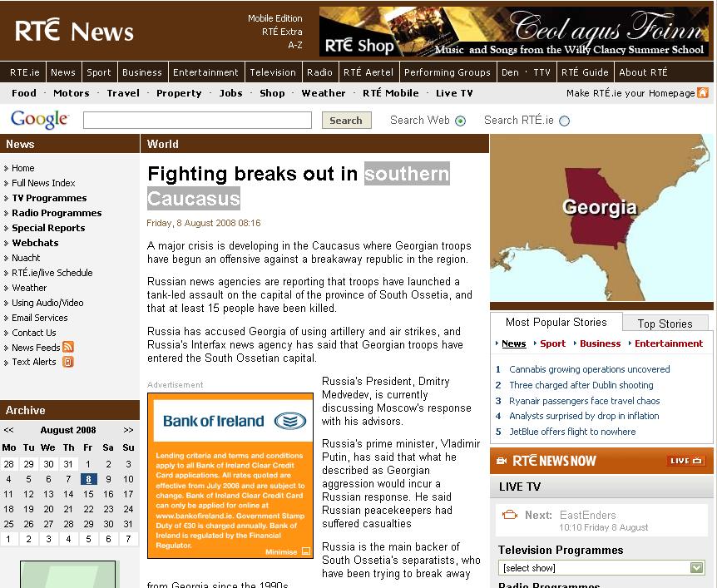Viewport: 717px width, 588px height.
Task: Open the Weather link in secondary nav
Action: click(x=324, y=93)
